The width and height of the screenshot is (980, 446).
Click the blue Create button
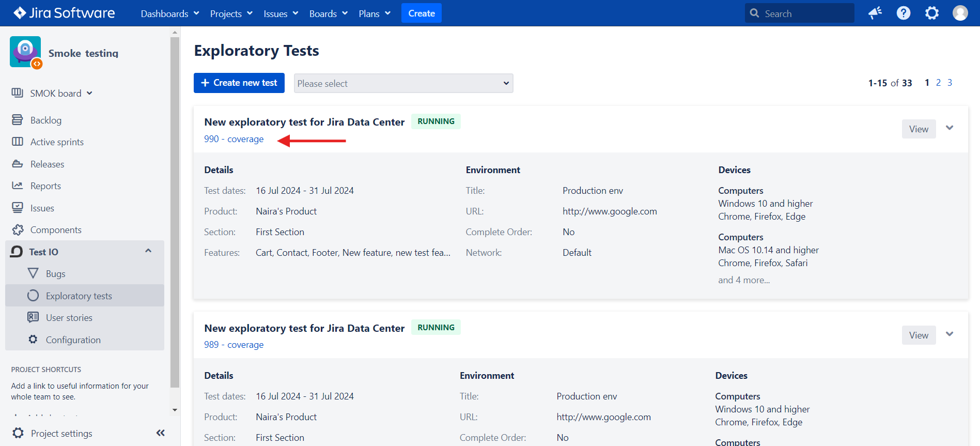pos(422,13)
